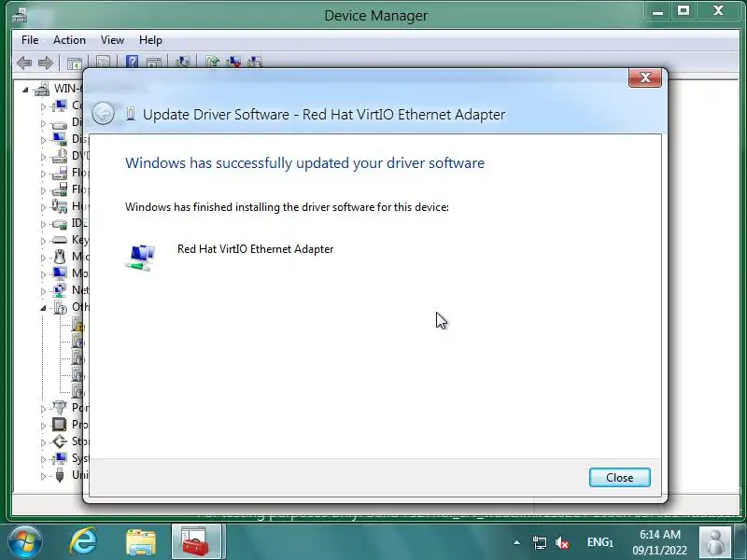Click the network adapter icon in the dialog body

(x=141, y=258)
